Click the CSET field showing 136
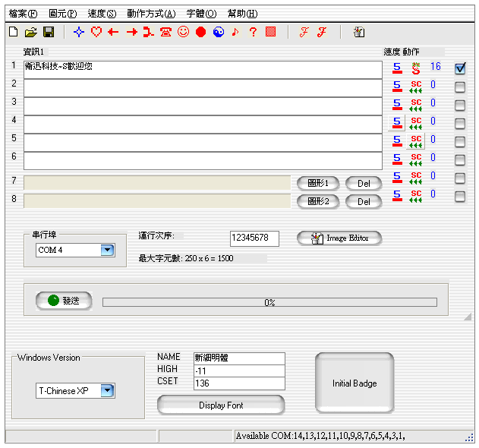The width and height of the screenshot is (479, 448). [x=239, y=383]
